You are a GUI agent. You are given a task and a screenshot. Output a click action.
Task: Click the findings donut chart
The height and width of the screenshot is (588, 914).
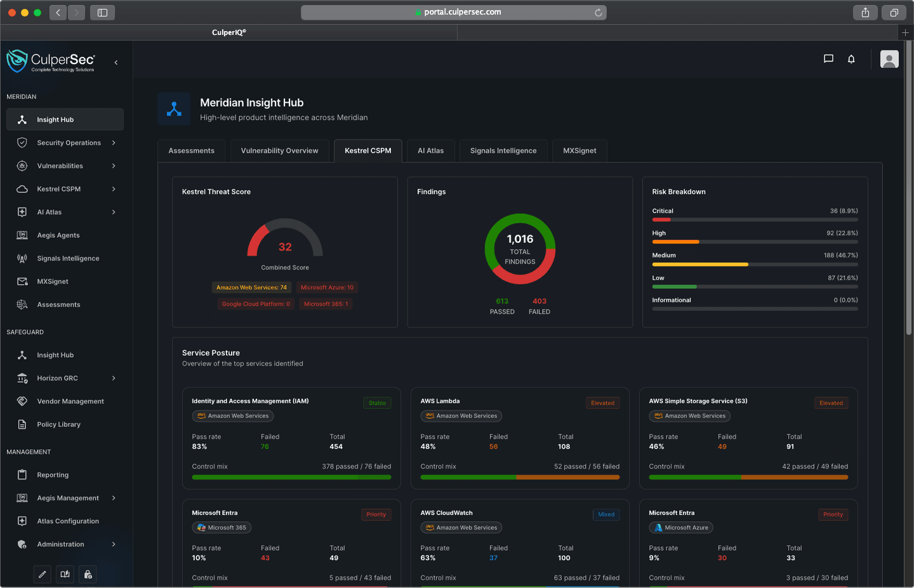pyautogui.click(x=520, y=249)
